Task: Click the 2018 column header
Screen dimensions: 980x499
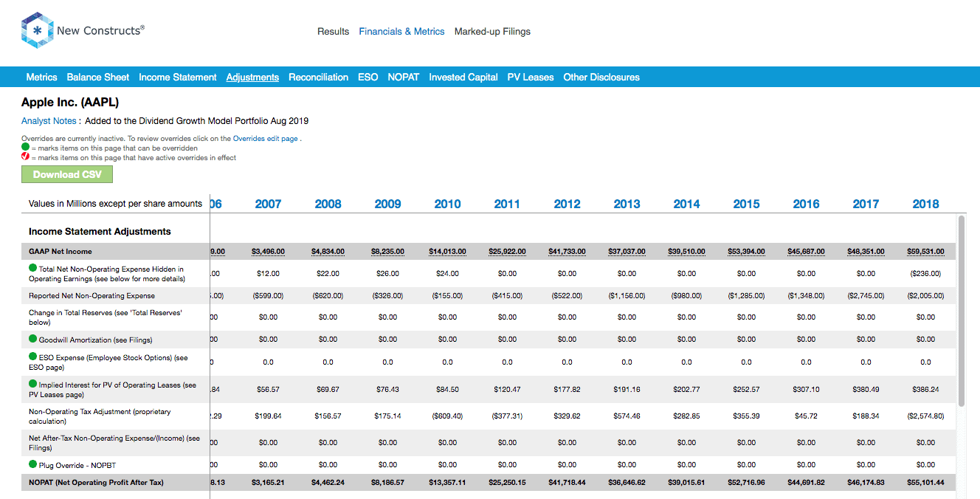Action: 925,204
